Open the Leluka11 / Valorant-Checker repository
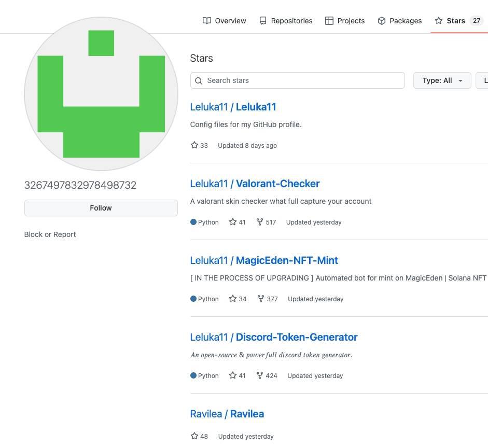Image resolution: width=488 pixels, height=448 pixels. (x=255, y=184)
